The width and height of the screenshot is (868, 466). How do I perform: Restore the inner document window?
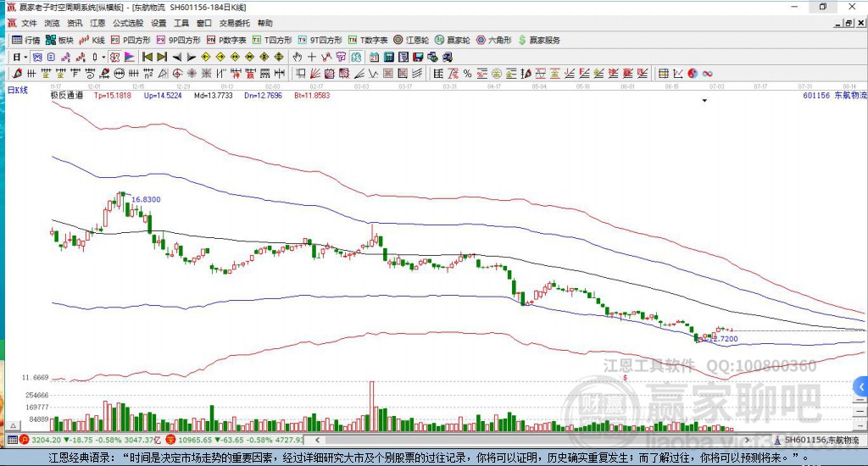(x=849, y=23)
